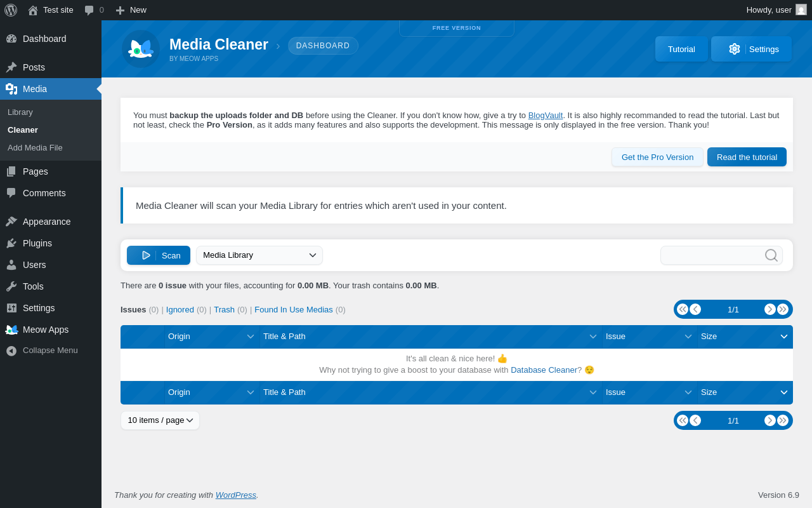Click the Meow Apps cat icon

[x=11, y=330]
